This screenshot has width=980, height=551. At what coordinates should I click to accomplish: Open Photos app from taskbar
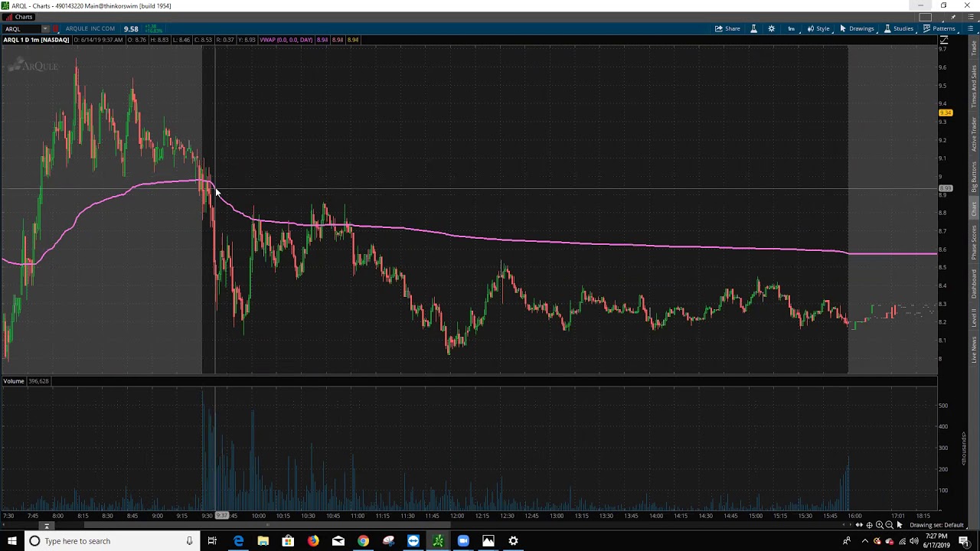pyautogui.click(x=488, y=541)
